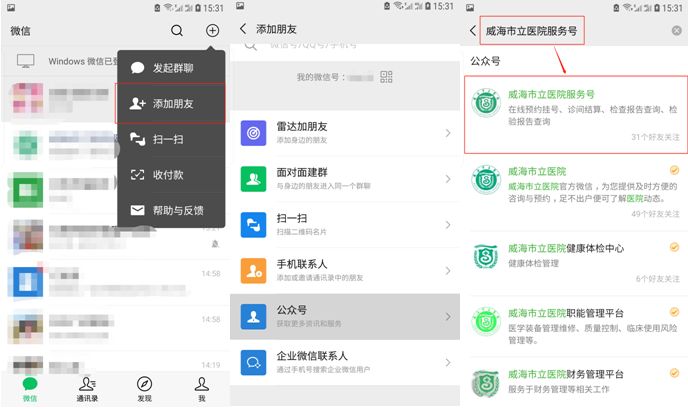Switch to the 微信 bottom tab
This screenshot has width=688, height=409.
point(30,389)
